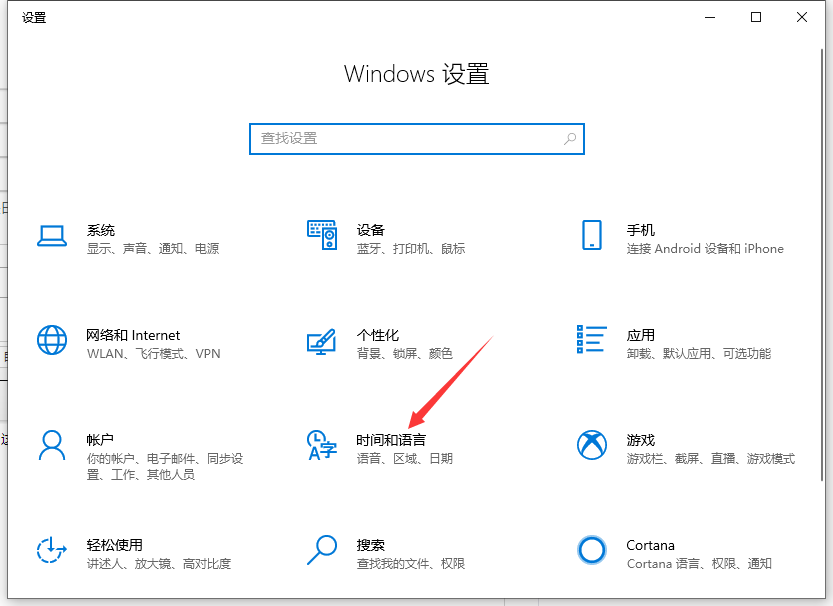Viewport: 833px width, 606px height.
Task: Open the 时间和语言 clock-letter icon
Action: coord(322,445)
